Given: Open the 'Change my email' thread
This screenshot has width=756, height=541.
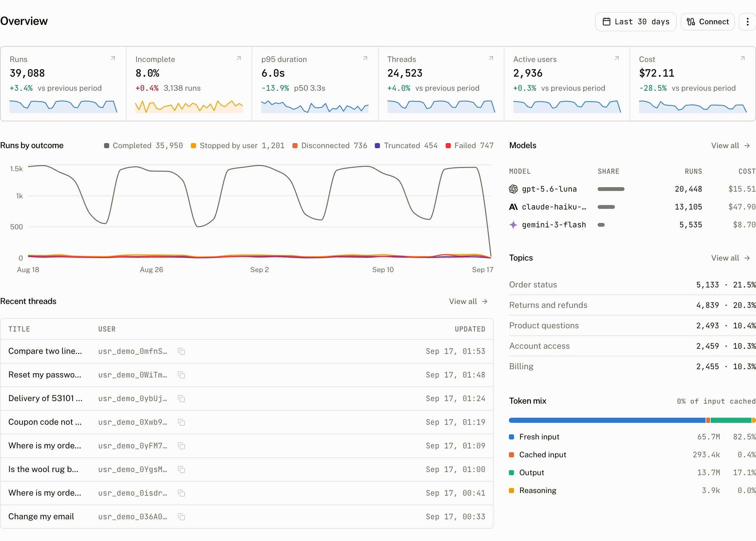Looking at the screenshot, I should click(41, 517).
